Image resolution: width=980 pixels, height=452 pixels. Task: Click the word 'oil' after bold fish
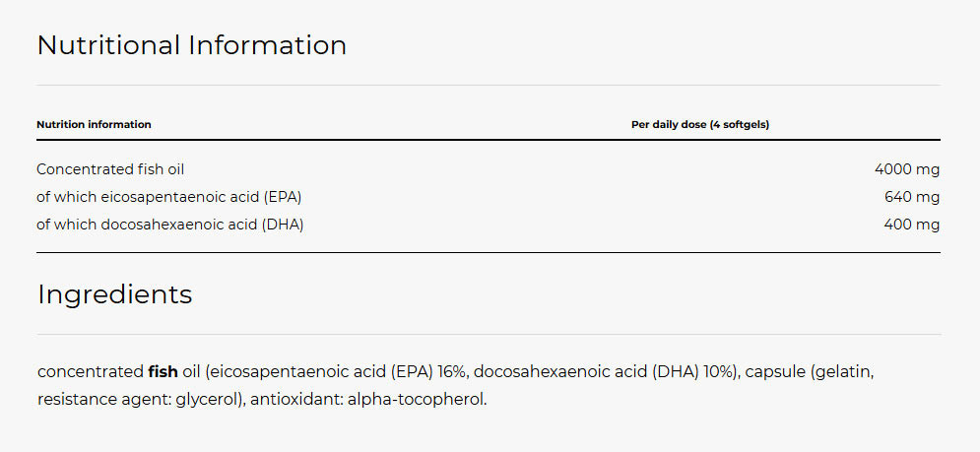(x=189, y=372)
